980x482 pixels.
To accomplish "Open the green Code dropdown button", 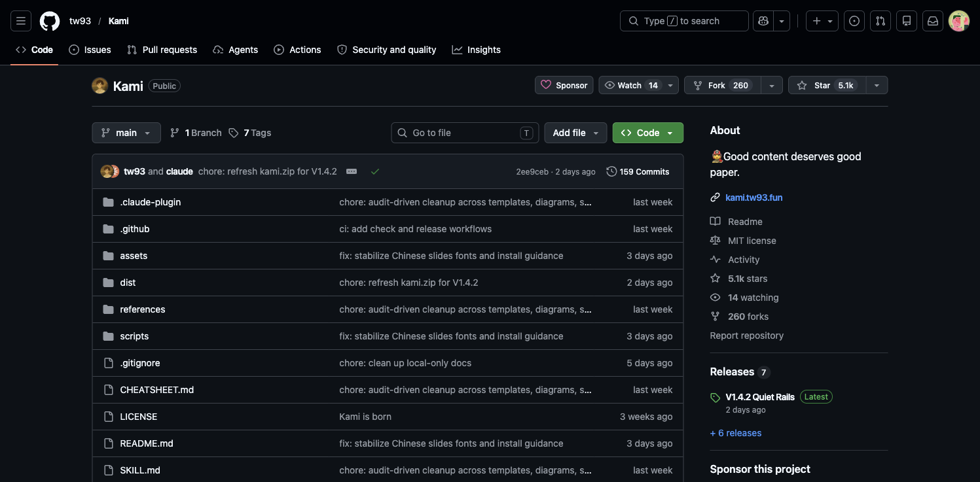I will 648,133.
